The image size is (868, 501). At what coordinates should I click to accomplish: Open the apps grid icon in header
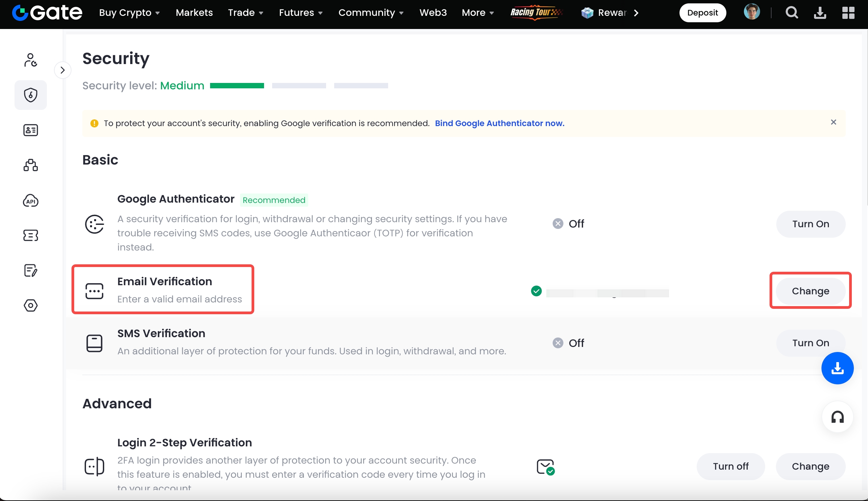click(x=848, y=13)
